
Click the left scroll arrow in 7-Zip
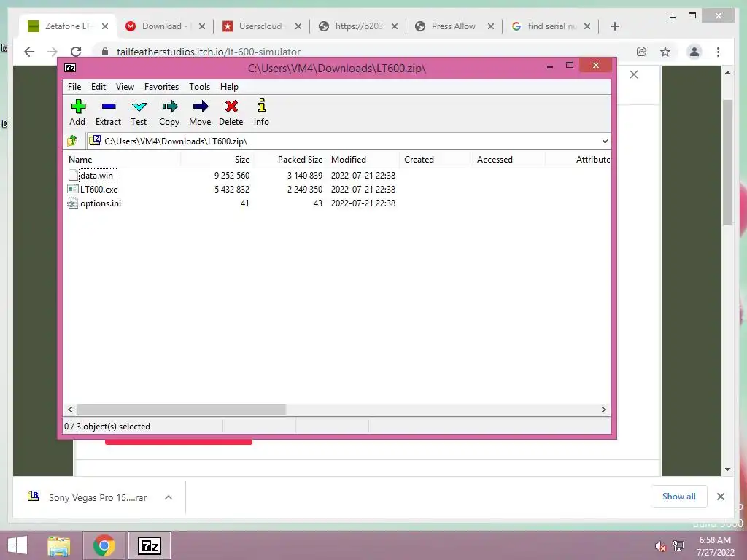[x=70, y=410]
